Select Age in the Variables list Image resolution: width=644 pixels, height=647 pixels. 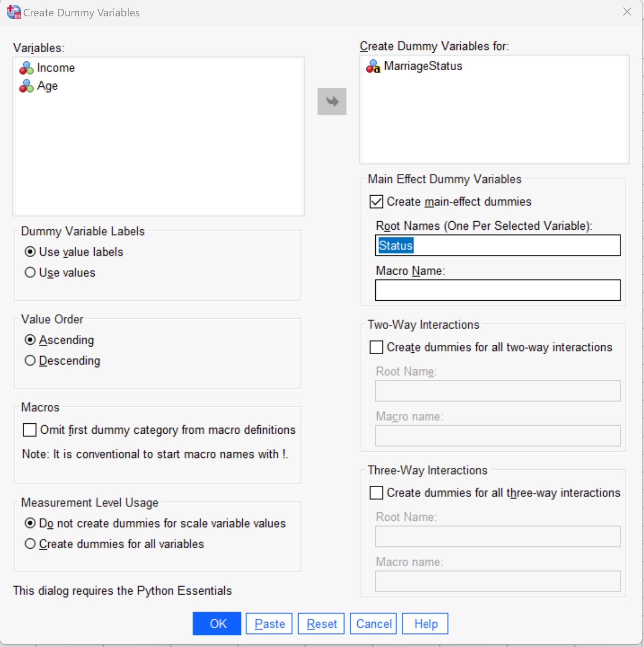[47, 85]
